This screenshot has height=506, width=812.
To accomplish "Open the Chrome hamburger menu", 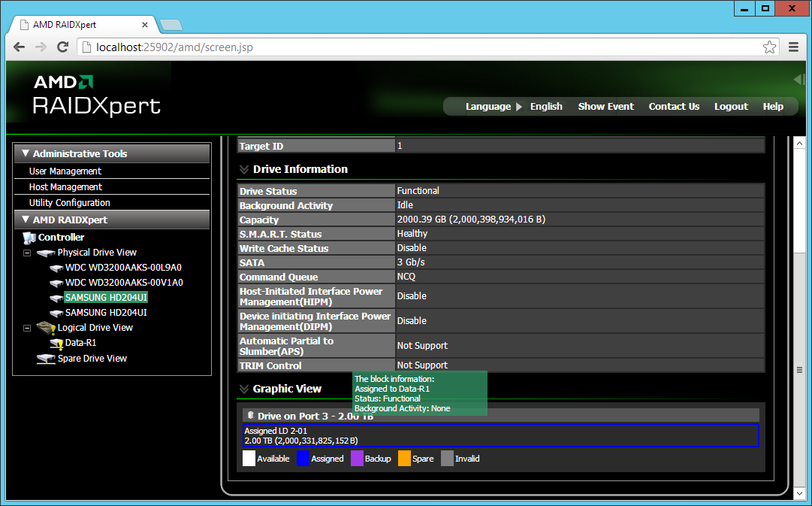I will [793, 47].
